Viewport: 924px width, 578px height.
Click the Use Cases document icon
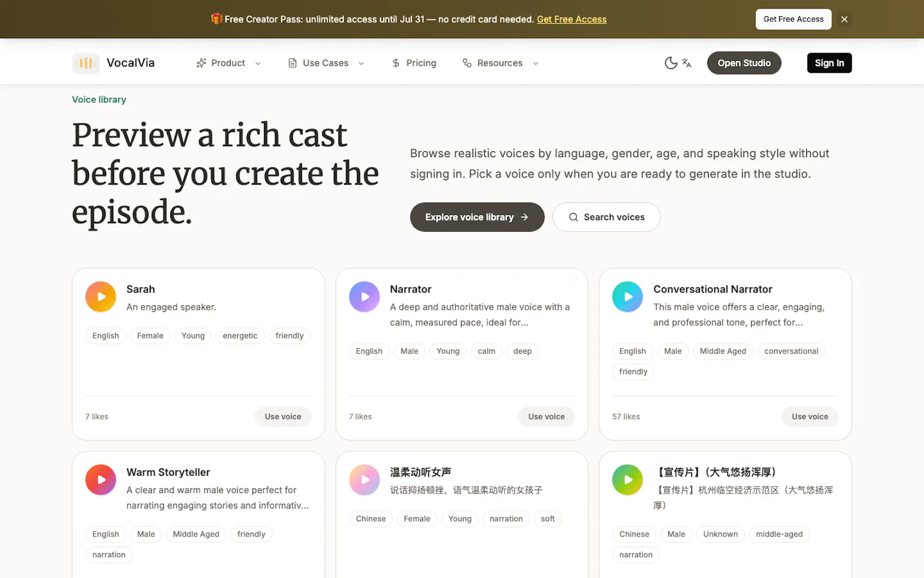(x=293, y=63)
